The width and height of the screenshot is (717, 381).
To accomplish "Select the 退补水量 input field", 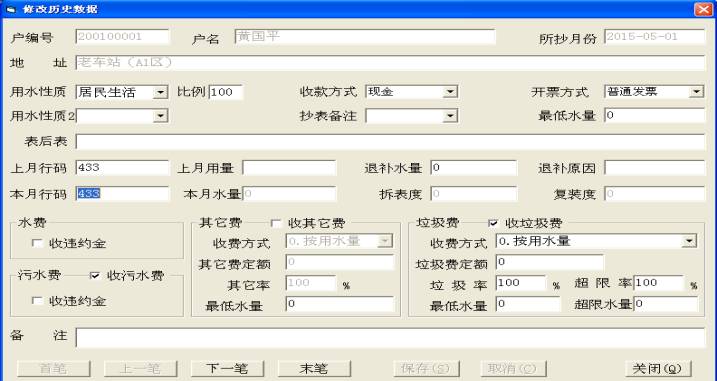I will click(x=474, y=168).
